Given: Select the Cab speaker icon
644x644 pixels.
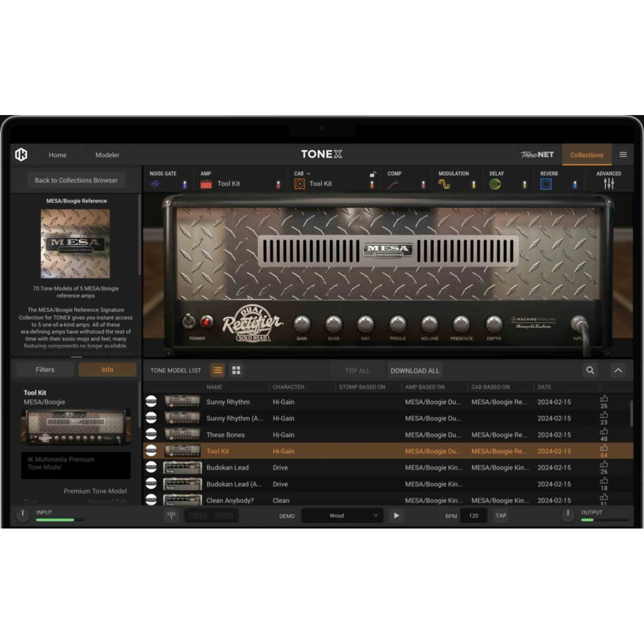Looking at the screenshot, I should coord(300,184).
